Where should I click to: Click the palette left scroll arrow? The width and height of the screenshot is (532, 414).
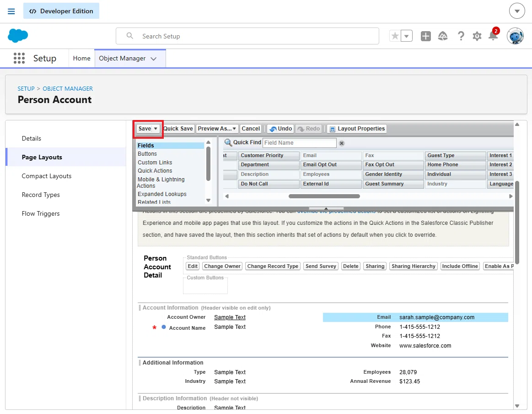click(x=227, y=196)
